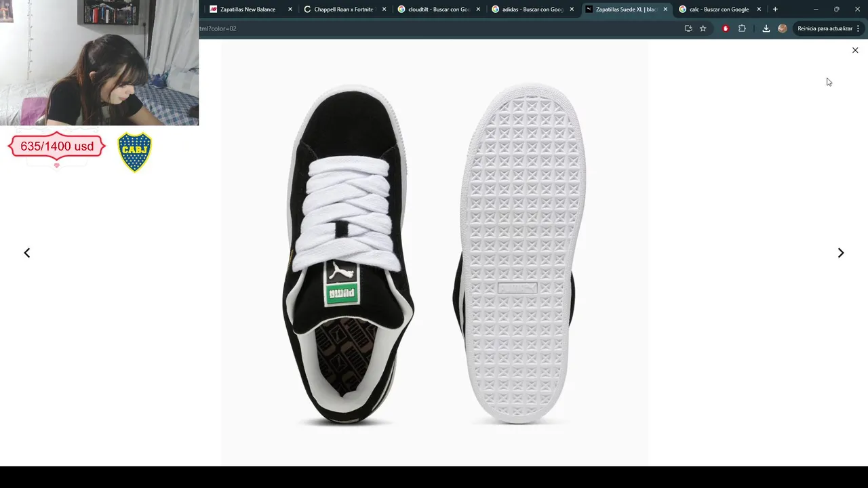Close the calc search tab
Image resolution: width=868 pixels, height=488 pixels.
(759, 9)
